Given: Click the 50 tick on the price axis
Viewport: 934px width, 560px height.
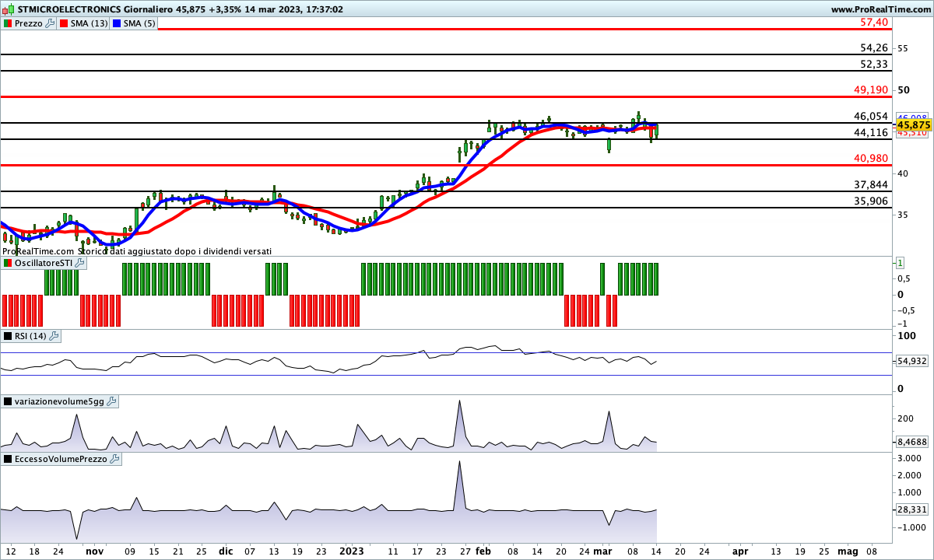Looking at the screenshot, I should click(x=904, y=89).
